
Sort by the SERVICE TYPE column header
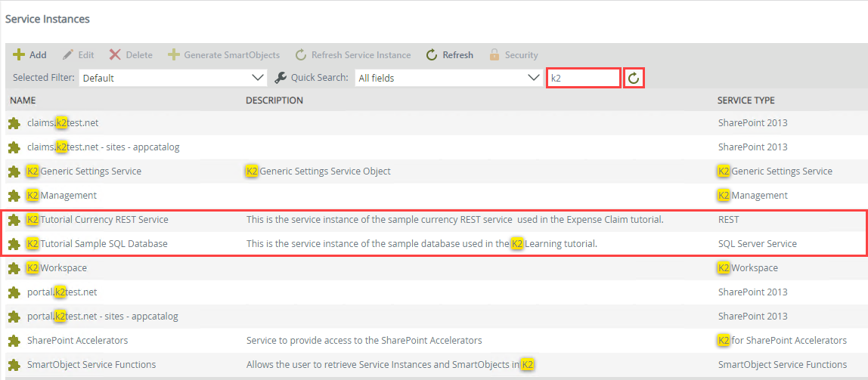746,100
